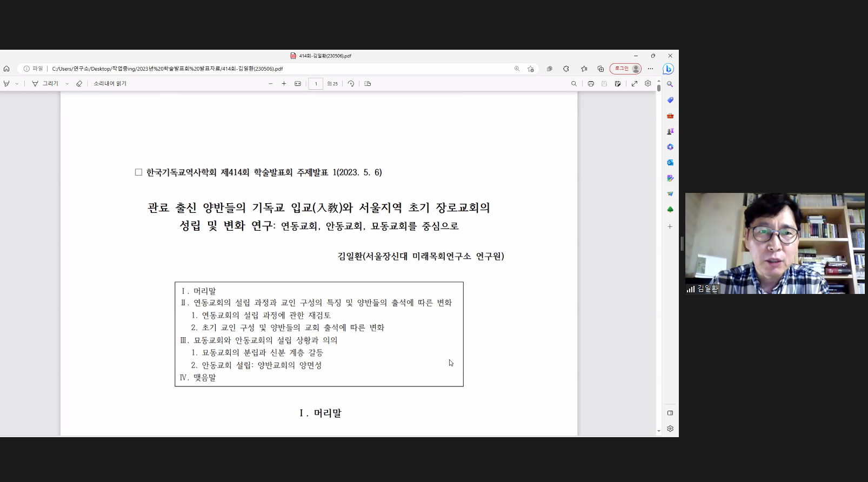Open the sidebar customize settings gear
This screenshot has height=482, width=868.
click(x=670, y=429)
